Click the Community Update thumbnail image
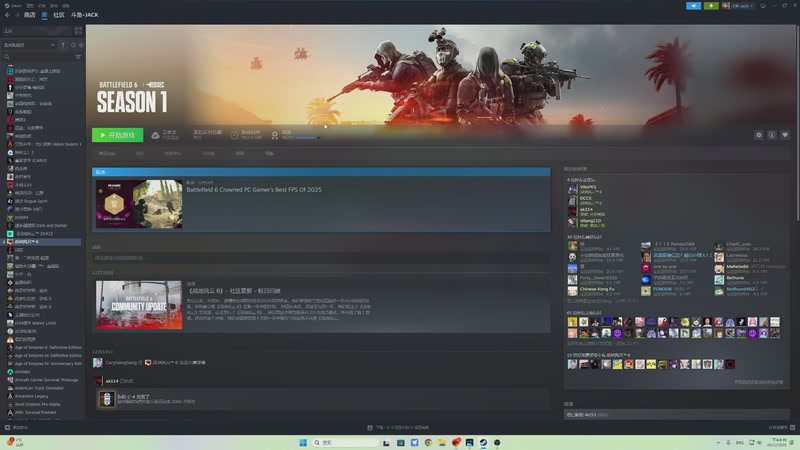Viewport: 800px width, 450px height. (x=139, y=305)
